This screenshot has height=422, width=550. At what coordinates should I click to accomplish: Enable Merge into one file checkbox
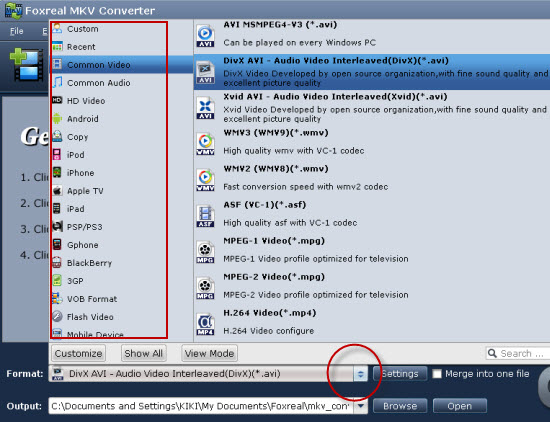[437, 374]
